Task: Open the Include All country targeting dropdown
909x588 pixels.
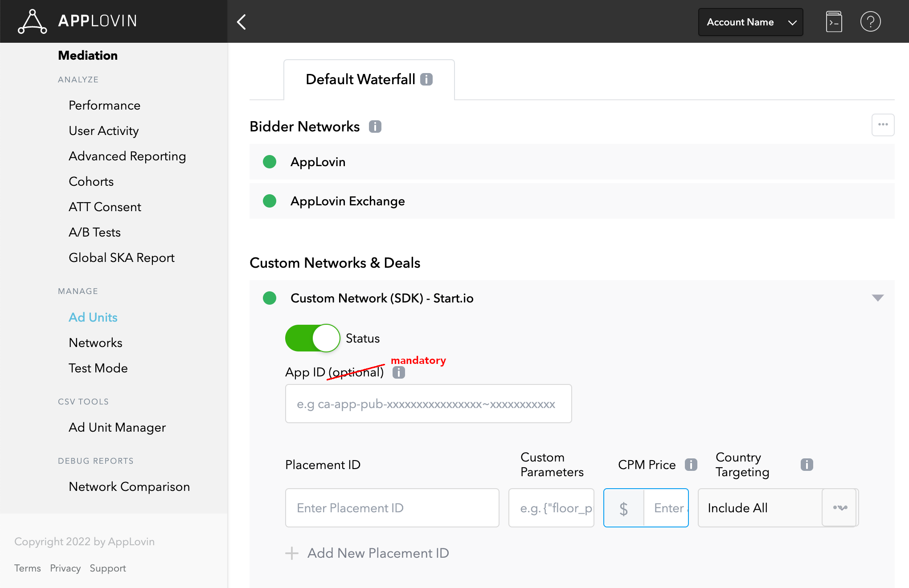Action: (x=778, y=508)
